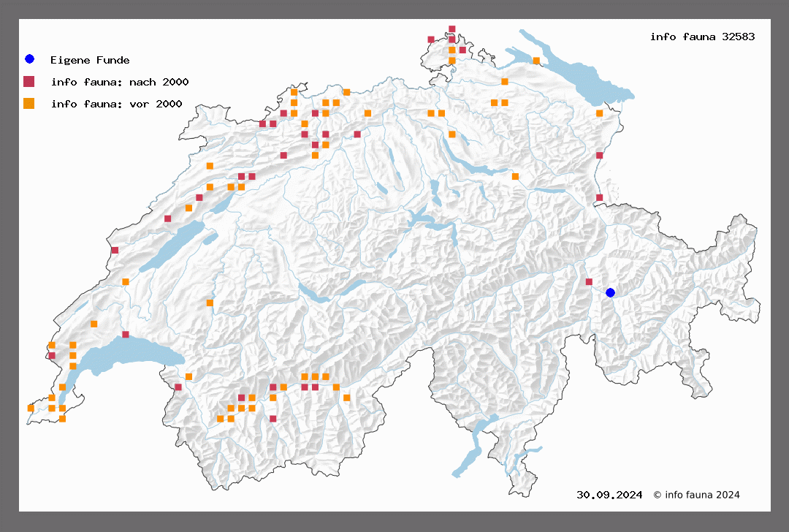
Task: Click red marker just left of blue dot
Action: 589,281
